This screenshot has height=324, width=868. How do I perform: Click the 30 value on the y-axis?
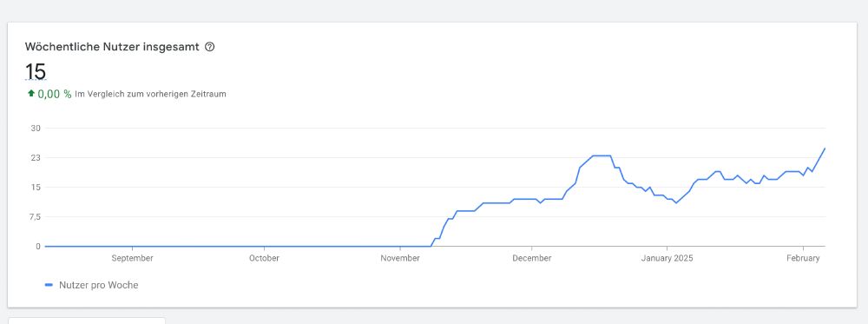pos(36,128)
